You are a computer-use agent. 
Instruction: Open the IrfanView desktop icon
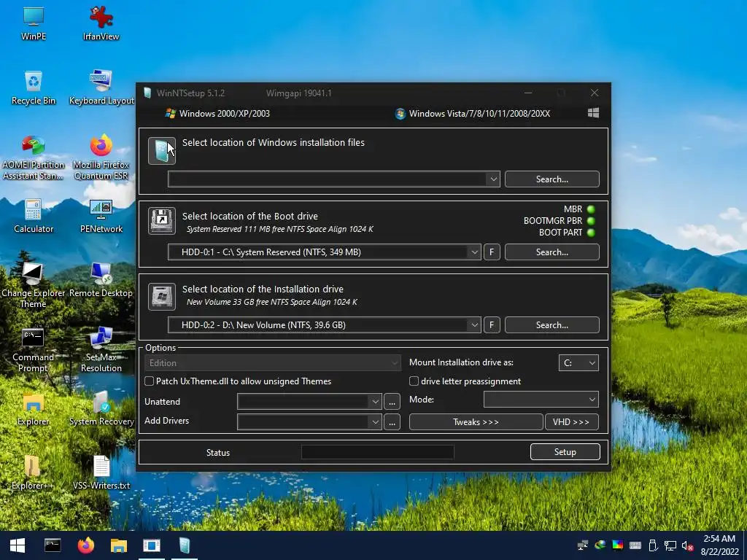101,23
